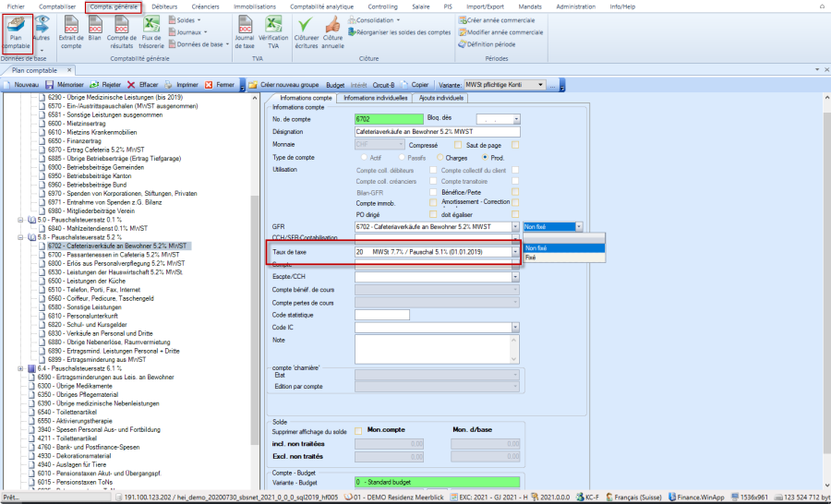Click the Budget toolbar button

[335, 85]
